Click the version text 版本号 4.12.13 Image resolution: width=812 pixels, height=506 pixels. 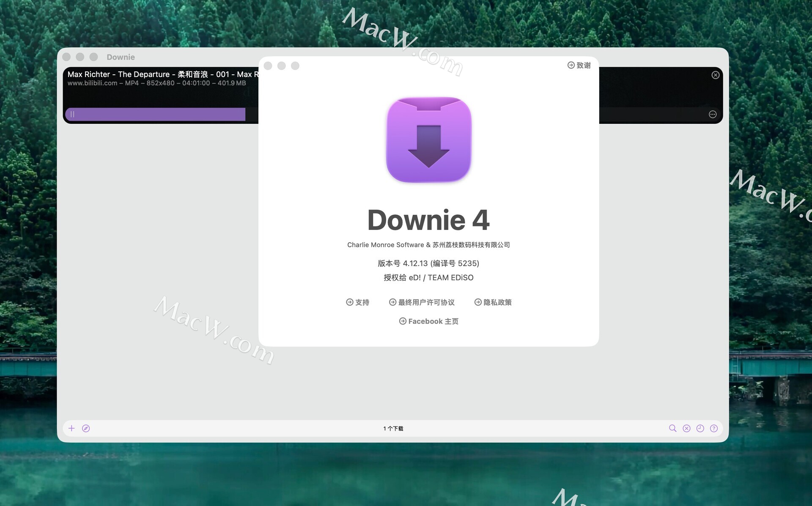click(x=428, y=263)
